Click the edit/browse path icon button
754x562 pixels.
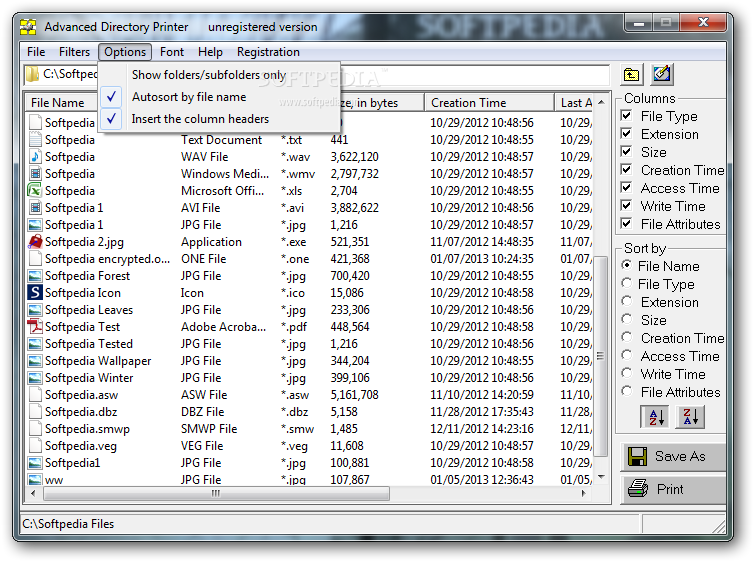pyautogui.click(x=662, y=75)
